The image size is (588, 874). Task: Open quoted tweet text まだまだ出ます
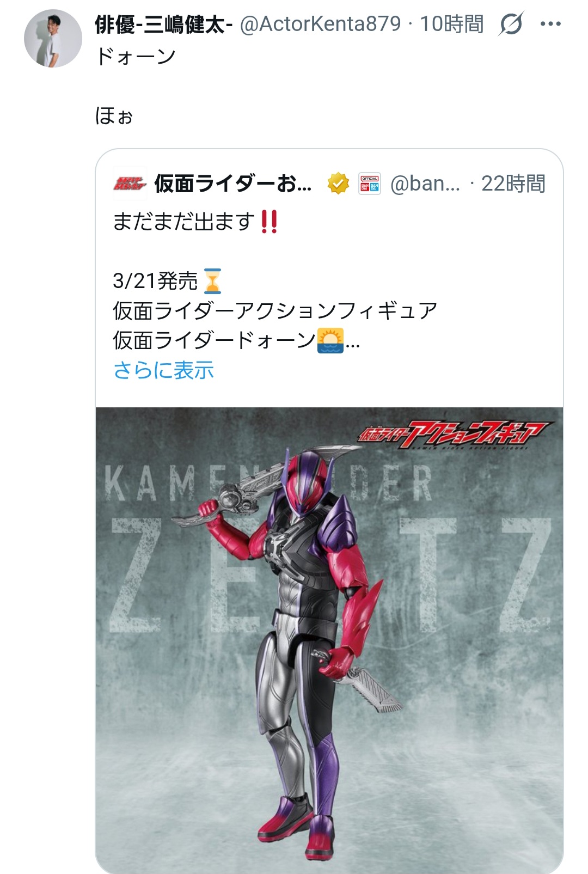[x=183, y=222]
